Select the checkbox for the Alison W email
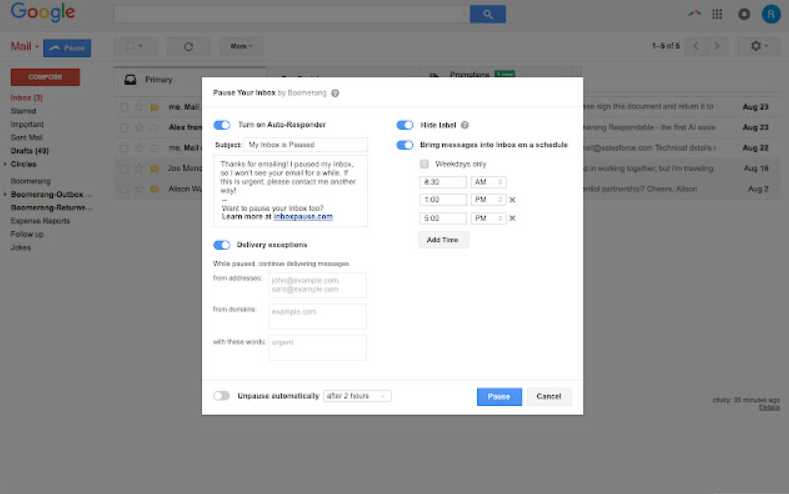Viewport: 789px width, 494px height. point(124,189)
